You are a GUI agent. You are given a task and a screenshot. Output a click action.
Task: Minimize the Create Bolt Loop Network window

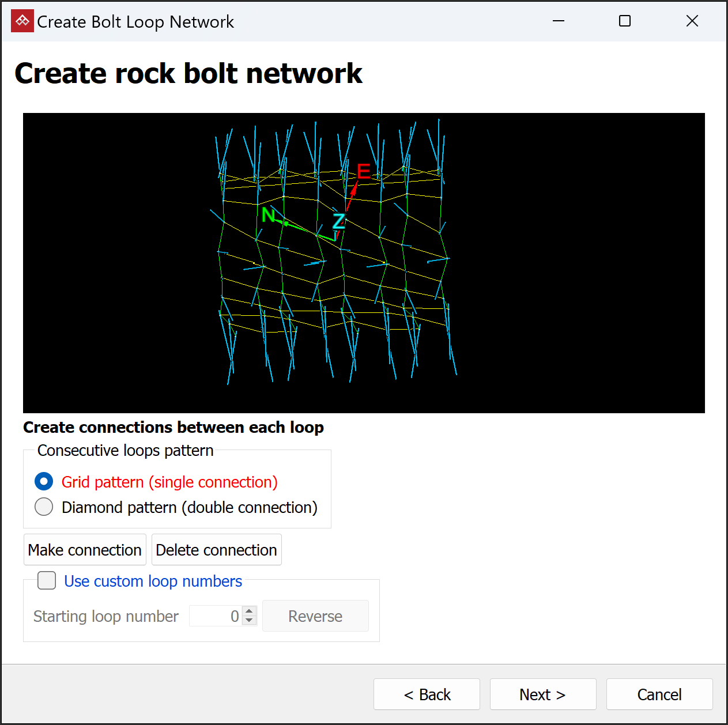coord(558,21)
